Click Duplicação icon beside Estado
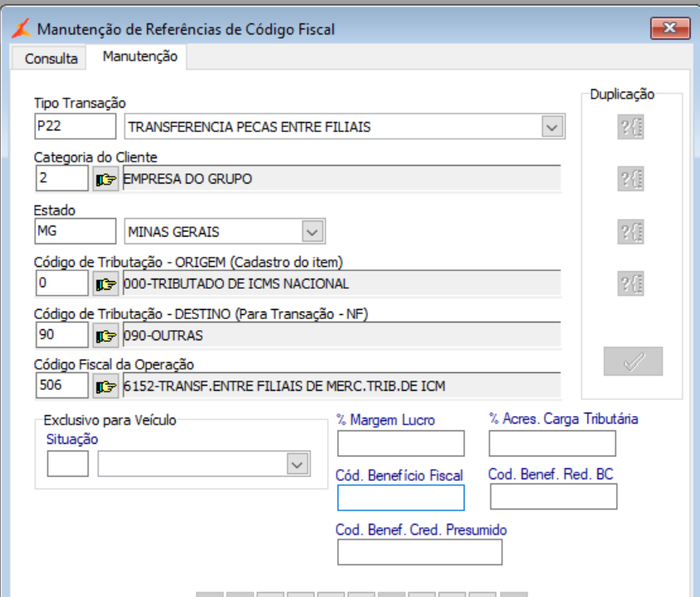 pyautogui.click(x=630, y=232)
